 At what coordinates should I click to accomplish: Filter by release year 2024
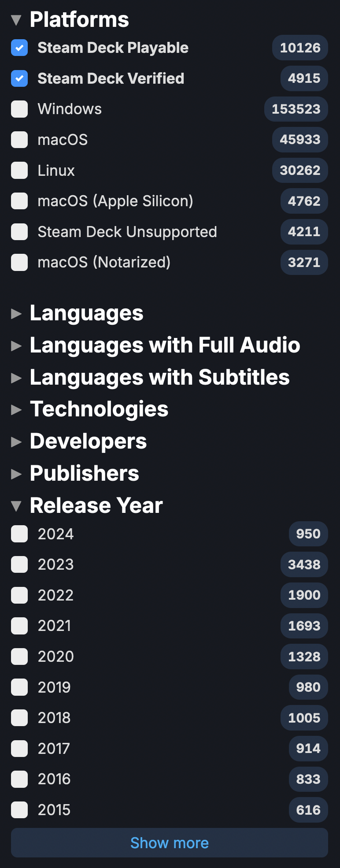click(19, 534)
